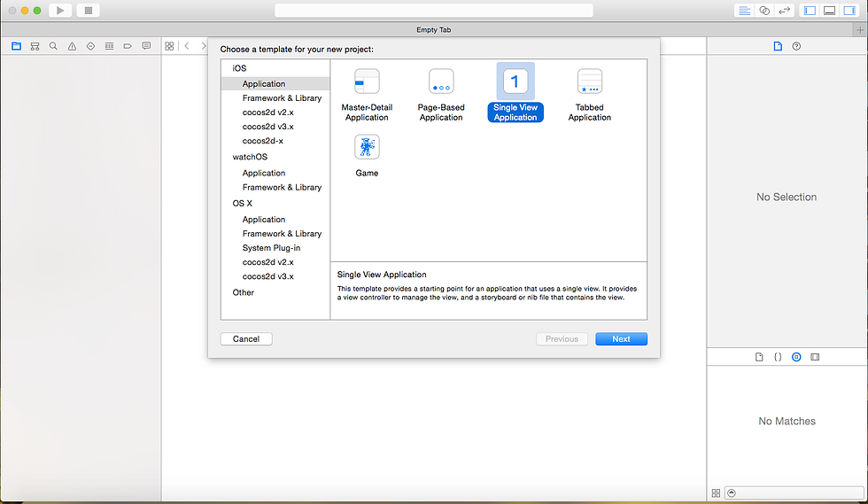Click the library filter search field
This screenshot has height=504, width=868.
[x=794, y=492]
